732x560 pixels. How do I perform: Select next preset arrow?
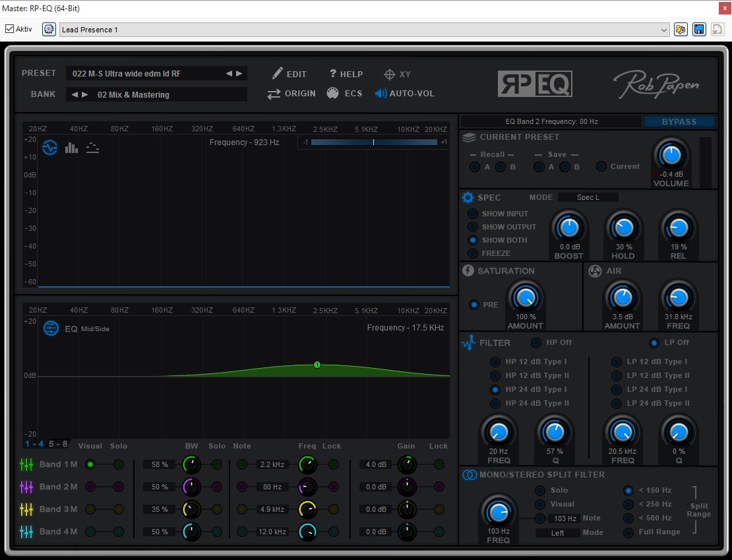pyautogui.click(x=239, y=73)
